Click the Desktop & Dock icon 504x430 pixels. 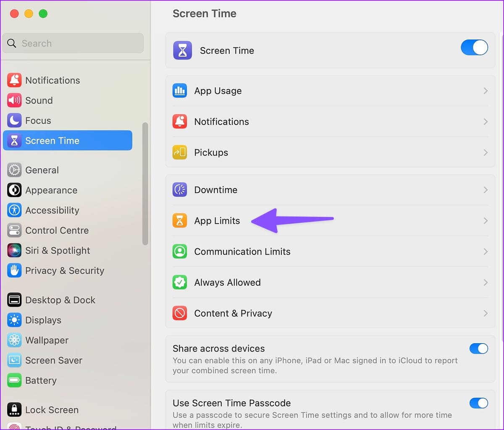click(14, 300)
